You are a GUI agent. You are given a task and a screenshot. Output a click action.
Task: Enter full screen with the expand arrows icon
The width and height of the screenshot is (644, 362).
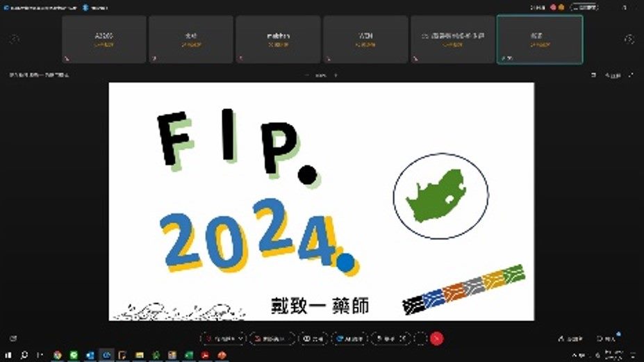pos(631,75)
